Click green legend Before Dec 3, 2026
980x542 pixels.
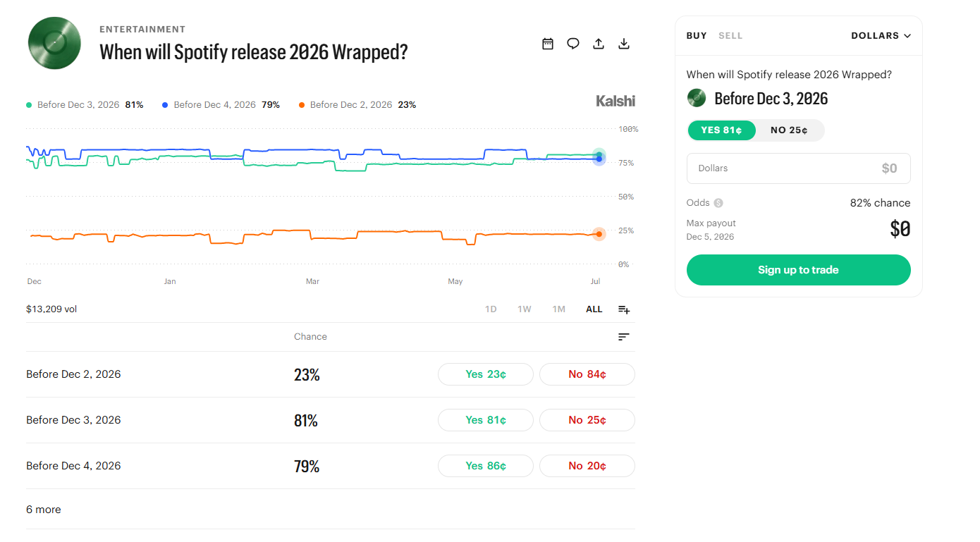pos(85,105)
